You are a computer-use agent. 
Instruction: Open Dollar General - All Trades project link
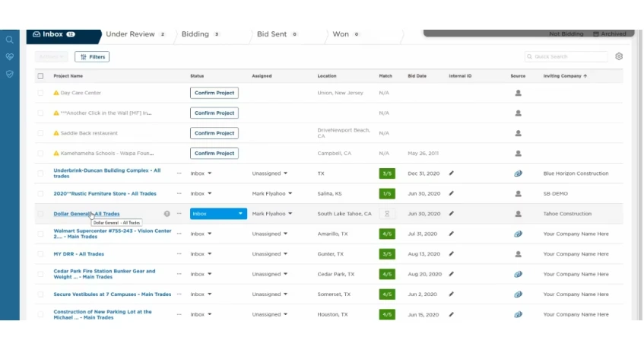(87, 214)
